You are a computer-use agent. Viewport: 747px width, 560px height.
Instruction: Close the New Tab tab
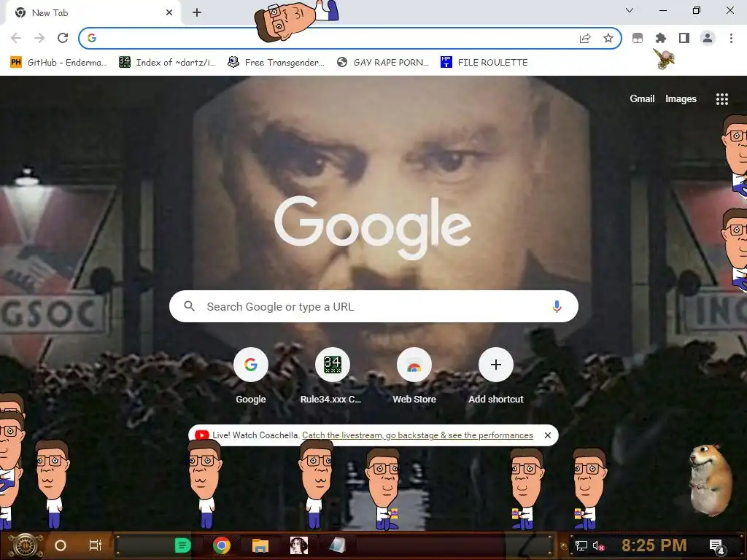[169, 12]
